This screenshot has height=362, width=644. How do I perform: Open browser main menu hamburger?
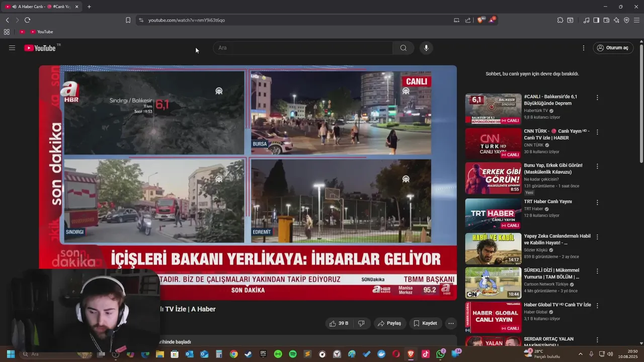click(x=636, y=20)
